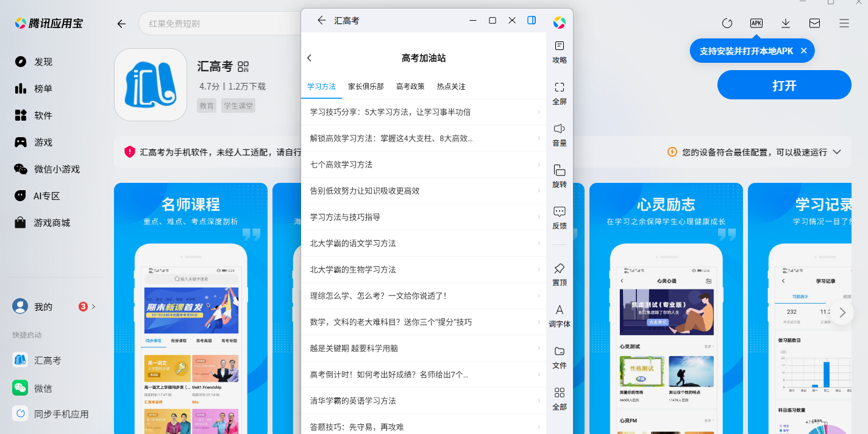Toggle the sidebar panel icon in 汇高考 title bar
This screenshot has width=868, height=434.
[x=532, y=20]
